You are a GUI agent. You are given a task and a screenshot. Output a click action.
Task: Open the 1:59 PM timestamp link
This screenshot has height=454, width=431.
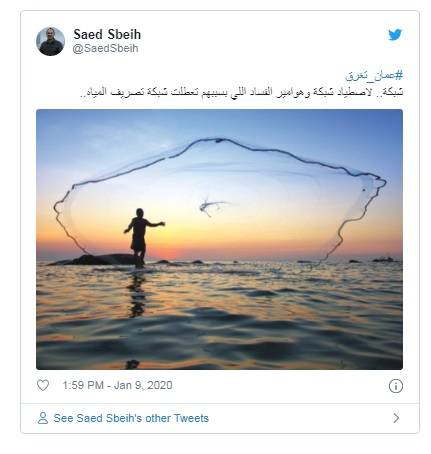click(x=83, y=385)
